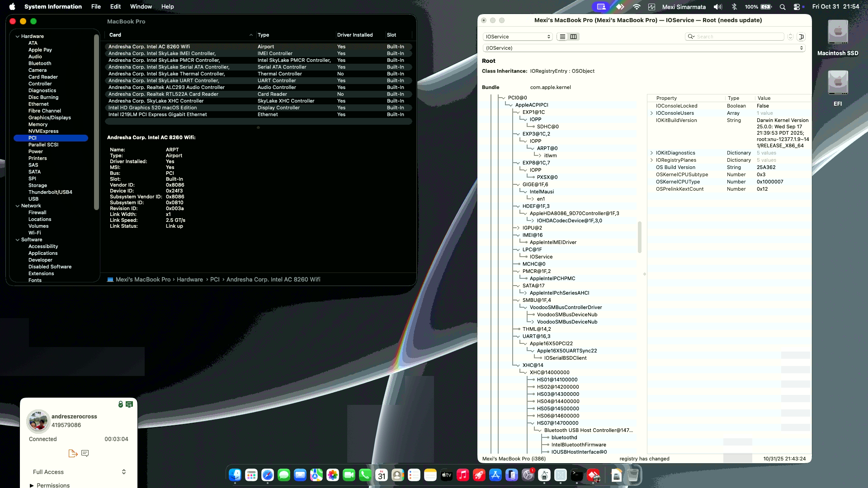868x488 pixels.
Task: Open the IOService plane dropdown
Action: coord(518,37)
